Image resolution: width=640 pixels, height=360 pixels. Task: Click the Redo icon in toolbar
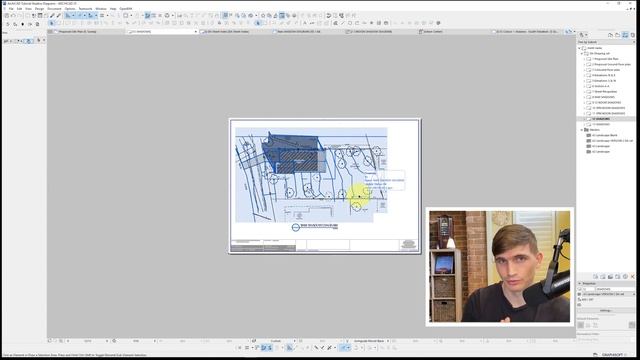coord(20,16)
